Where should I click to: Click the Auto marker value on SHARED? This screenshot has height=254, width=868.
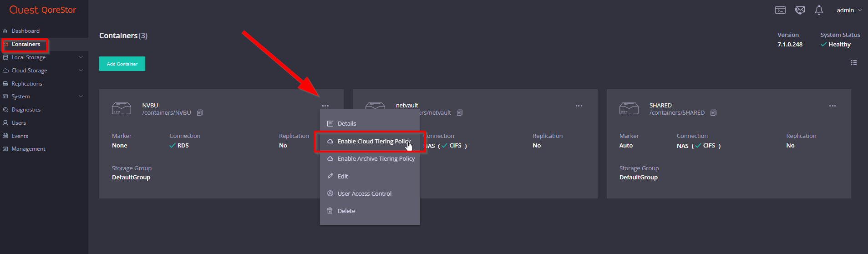(x=626, y=146)
